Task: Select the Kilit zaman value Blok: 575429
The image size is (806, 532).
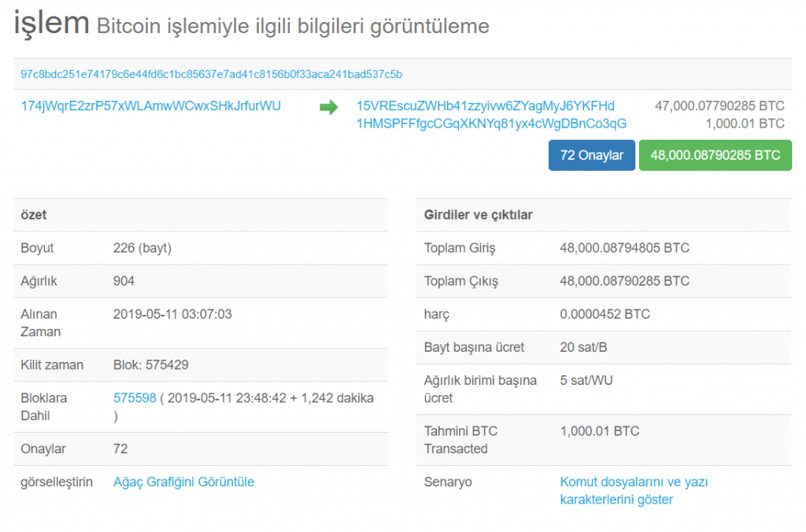Action: point(150,365)
